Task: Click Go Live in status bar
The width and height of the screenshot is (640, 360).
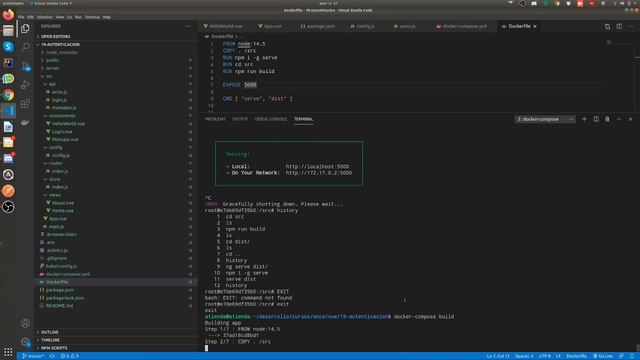Action: (603, 356)
